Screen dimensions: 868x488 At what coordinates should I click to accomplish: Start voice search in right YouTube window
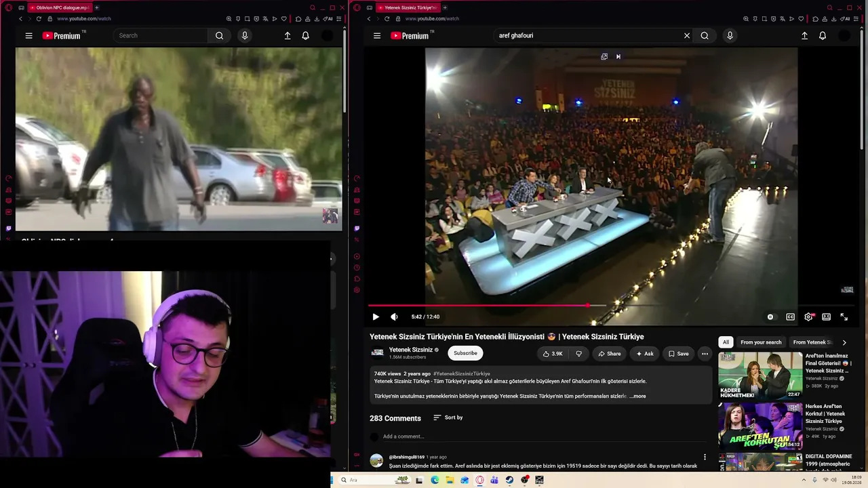pyautogui.click(x=730, y=36)
